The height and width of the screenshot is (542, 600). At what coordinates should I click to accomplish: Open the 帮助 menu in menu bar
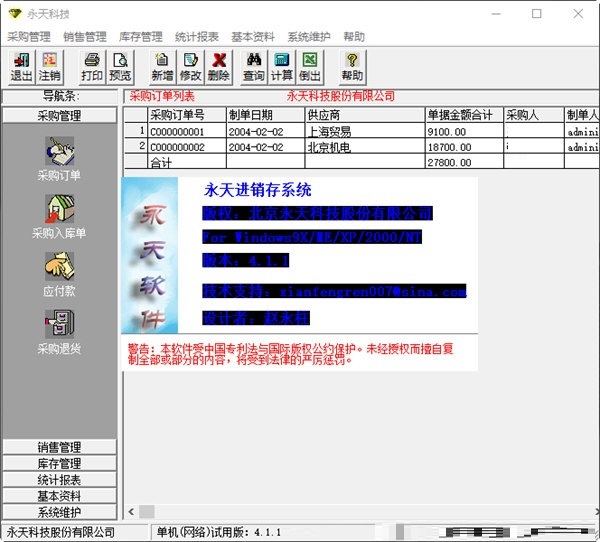pos(354,37)
